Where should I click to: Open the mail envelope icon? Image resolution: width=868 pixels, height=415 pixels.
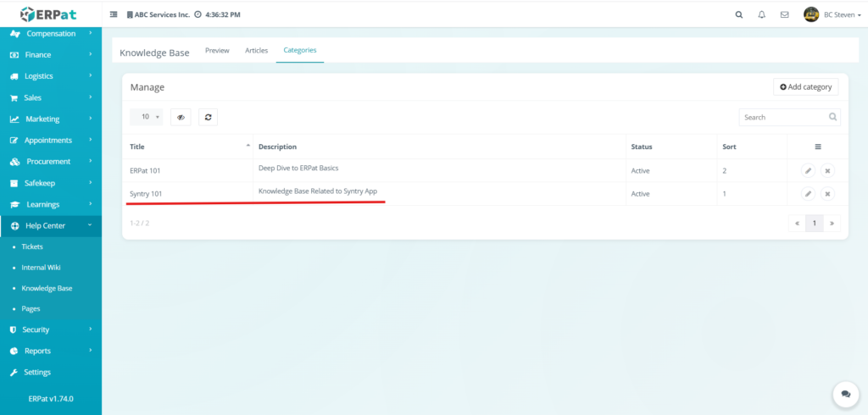point(784,14)
